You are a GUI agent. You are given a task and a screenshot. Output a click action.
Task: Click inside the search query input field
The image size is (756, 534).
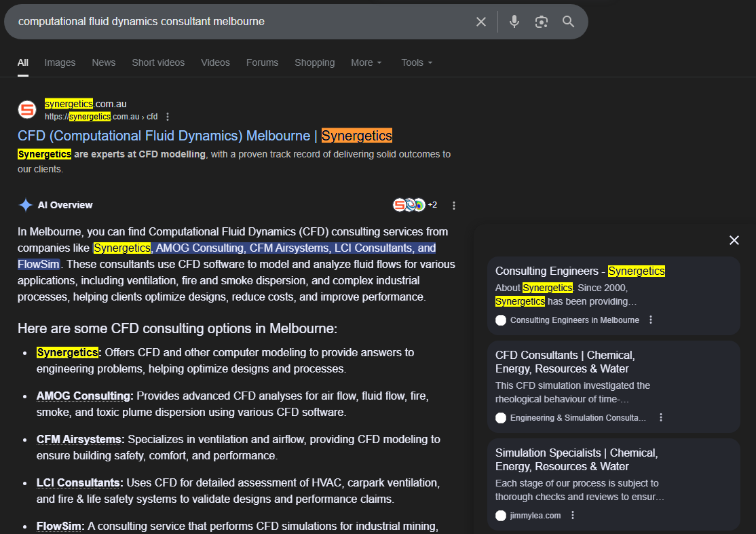click(238, 22)
